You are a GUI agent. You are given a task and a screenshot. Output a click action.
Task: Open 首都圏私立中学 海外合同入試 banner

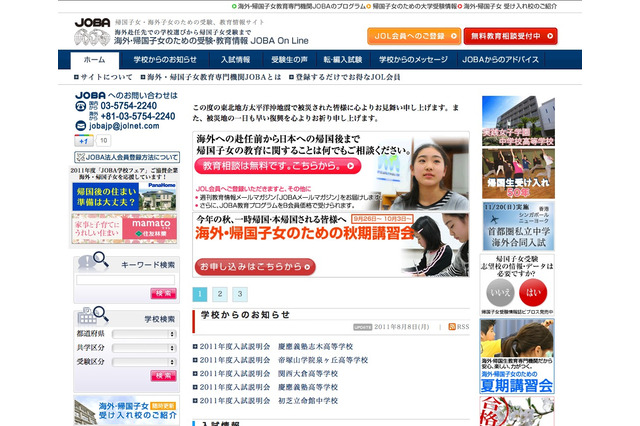point(518,226)
